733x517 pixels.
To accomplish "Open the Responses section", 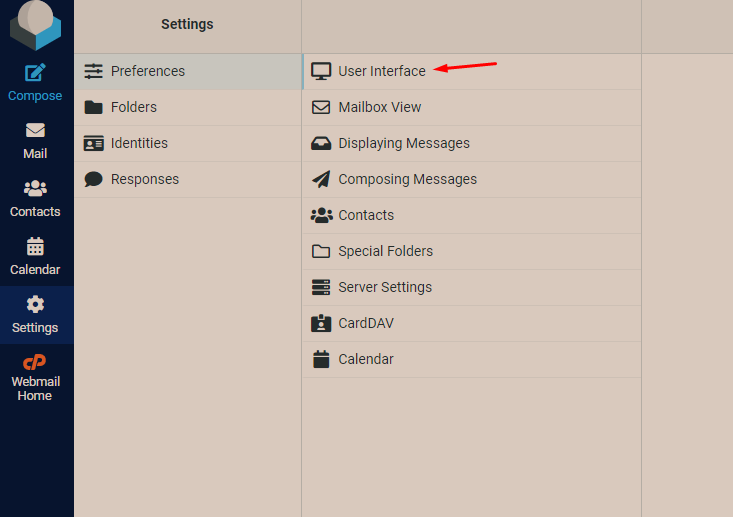I will point(145,179).
